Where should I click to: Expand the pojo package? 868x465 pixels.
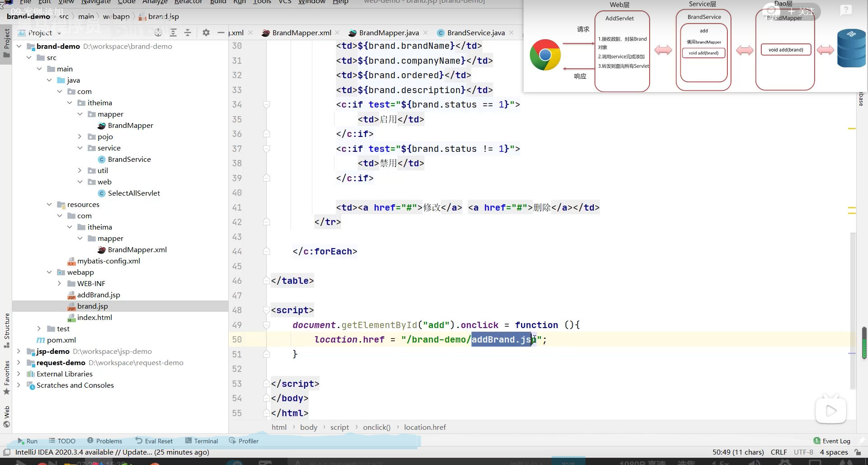pyautogui.click(x=80, y=136)
